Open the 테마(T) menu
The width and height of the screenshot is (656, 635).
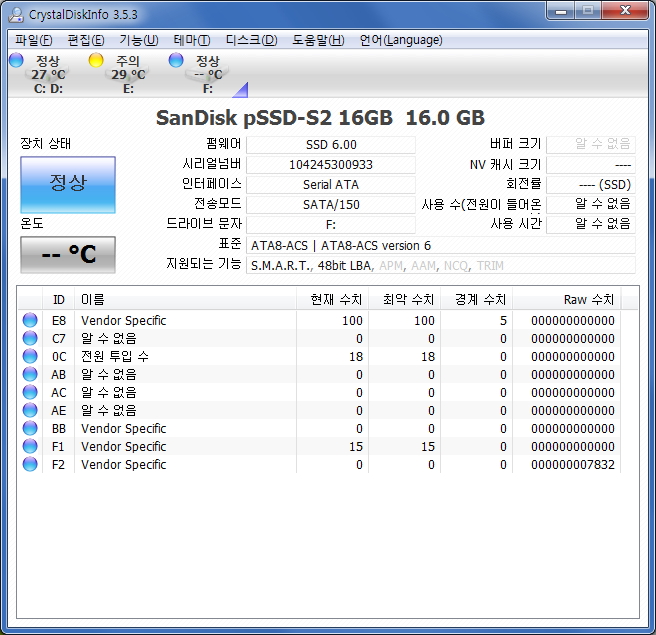(192, 40)
